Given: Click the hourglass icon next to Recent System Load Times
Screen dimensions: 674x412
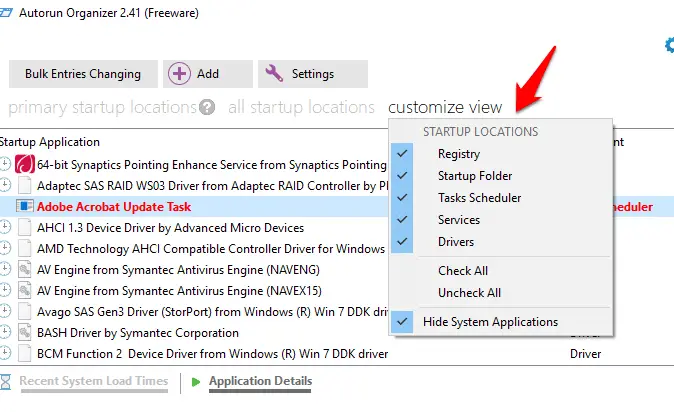Looking at the screenshot, I should 5,381.
